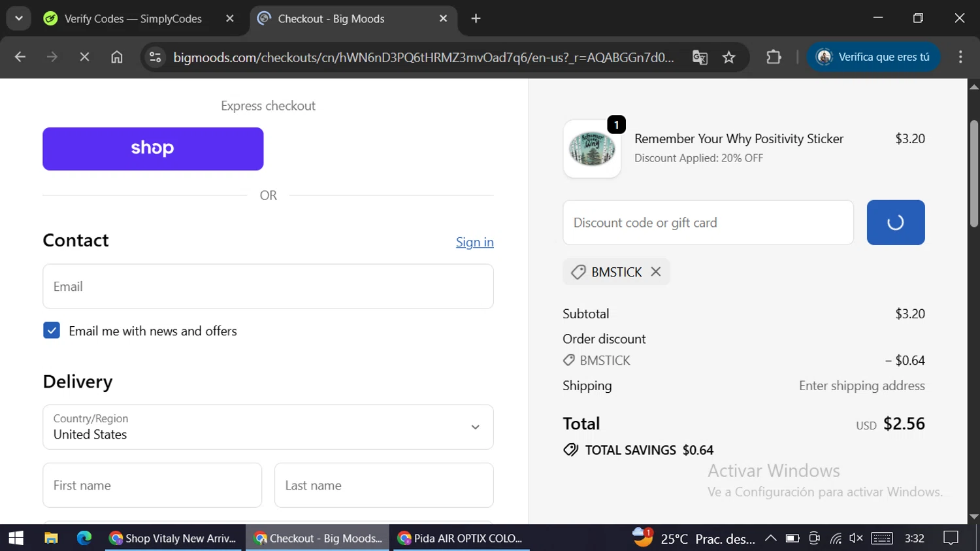Open the Windows notification center
Image resolution: width=980 pixels, height=551 pixels.
tap(951, 538)
